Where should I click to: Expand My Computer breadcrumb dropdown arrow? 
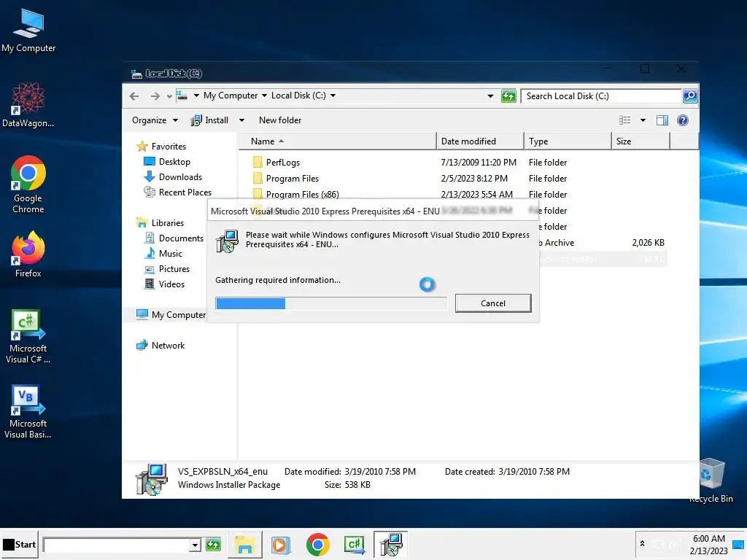pos(264,96)
